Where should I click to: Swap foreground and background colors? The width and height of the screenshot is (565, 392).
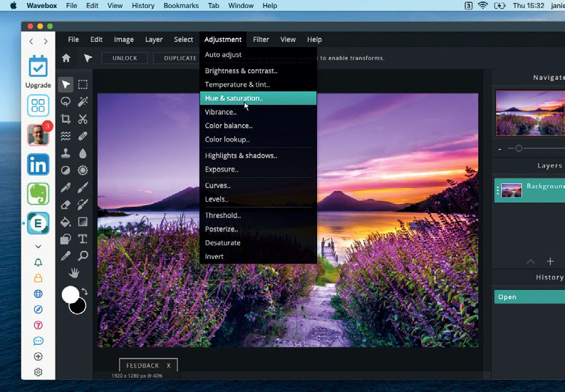coord(84,291)
